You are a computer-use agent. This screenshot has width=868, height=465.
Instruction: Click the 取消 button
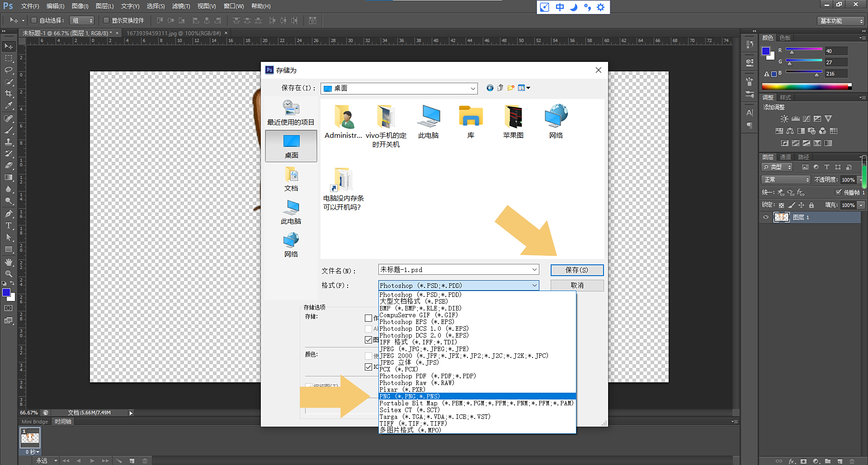[x=577, y=286]
